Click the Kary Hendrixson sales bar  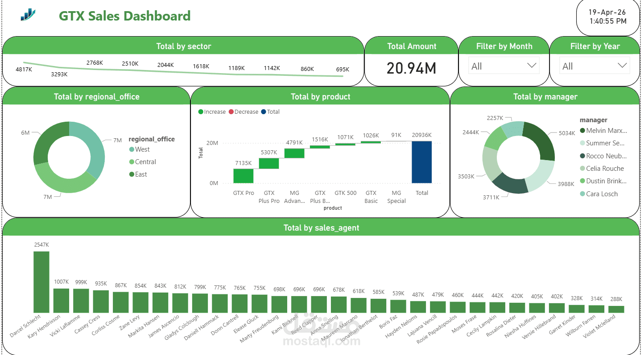pyautogui.click(x=61, y=301)
